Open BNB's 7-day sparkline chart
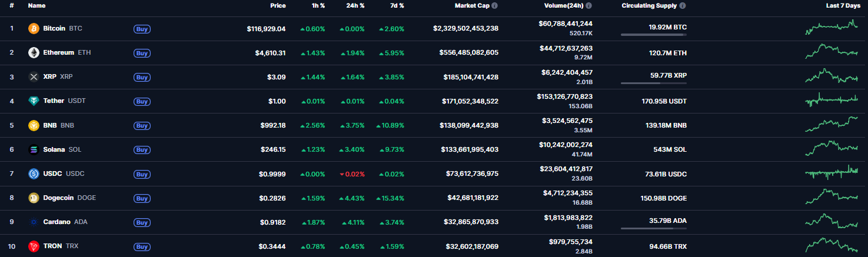The width and height of the screenshot is (868, 257). 832,124
